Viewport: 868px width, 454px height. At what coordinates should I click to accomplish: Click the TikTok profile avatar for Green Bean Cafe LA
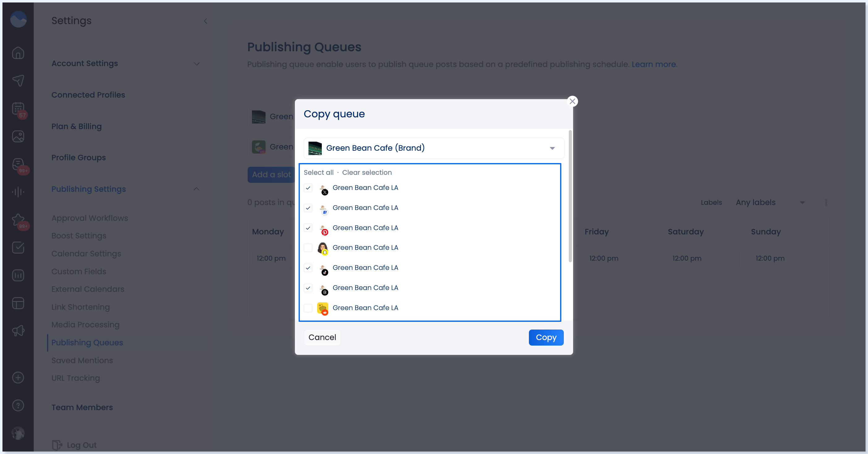click(323, 269)
